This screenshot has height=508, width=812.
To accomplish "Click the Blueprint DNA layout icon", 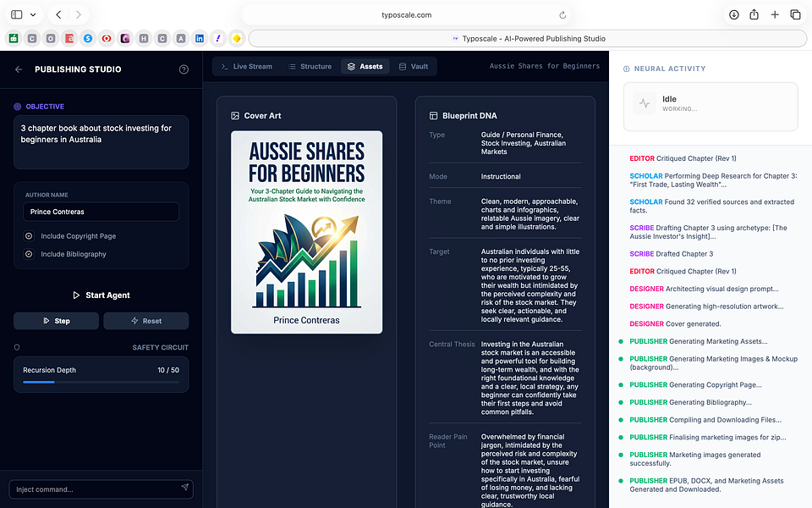I will point(433,116).
